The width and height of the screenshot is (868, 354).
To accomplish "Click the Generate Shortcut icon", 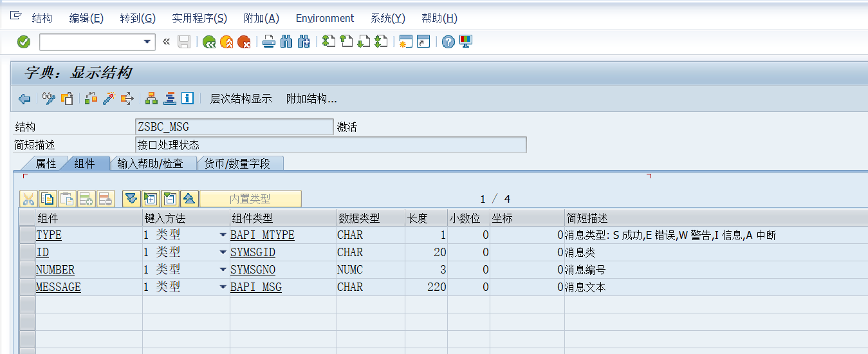I will tap(423, 42).
